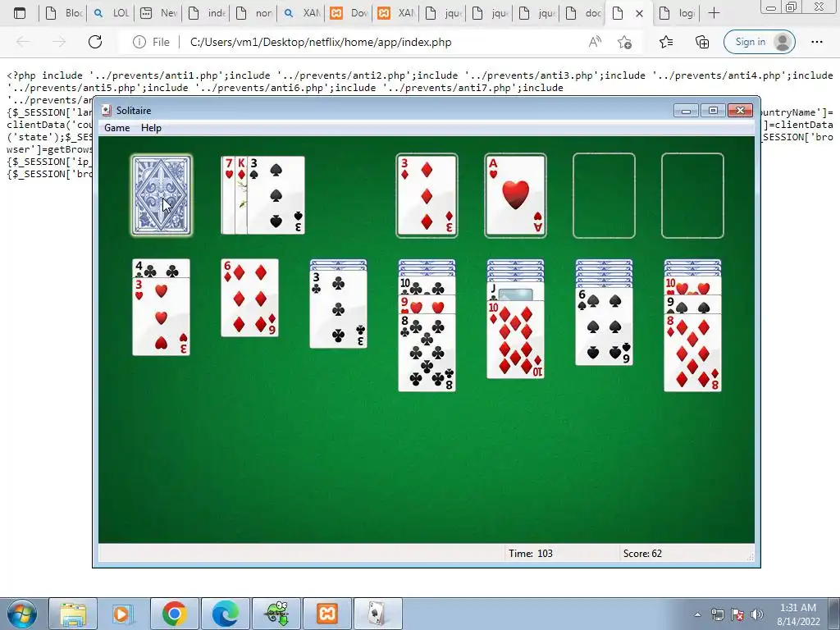Image resolution: width=840 pixels, height=630 pixels.
Task: Open Google Chrome from taskbar
Action: 174,614
